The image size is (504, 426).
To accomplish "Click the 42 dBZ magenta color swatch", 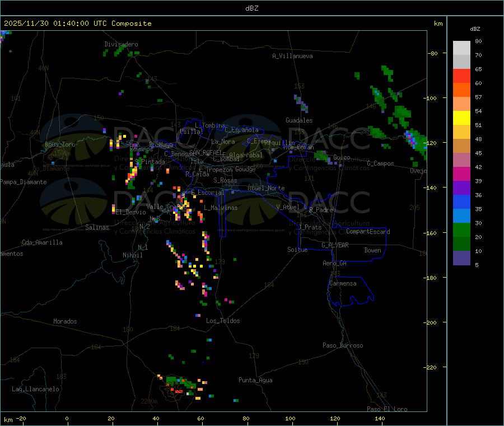I will pyautogui.click(x=461, y=174).
